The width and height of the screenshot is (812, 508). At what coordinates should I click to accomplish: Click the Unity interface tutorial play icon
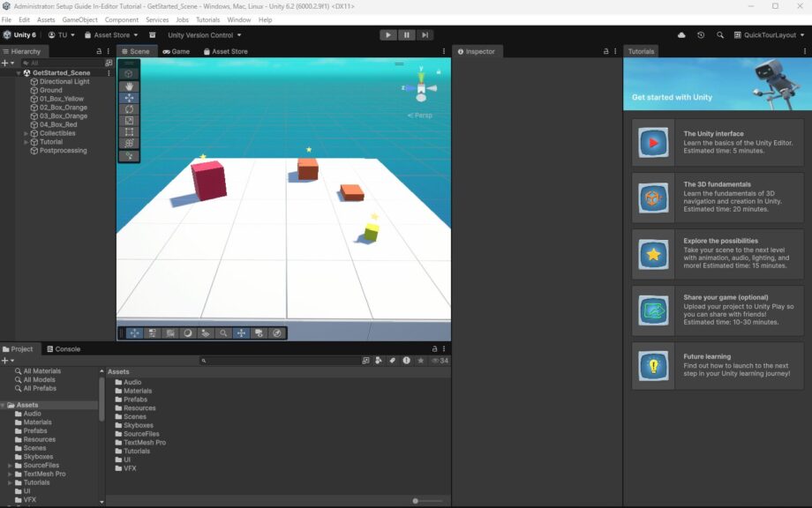[x=654, y=142]
